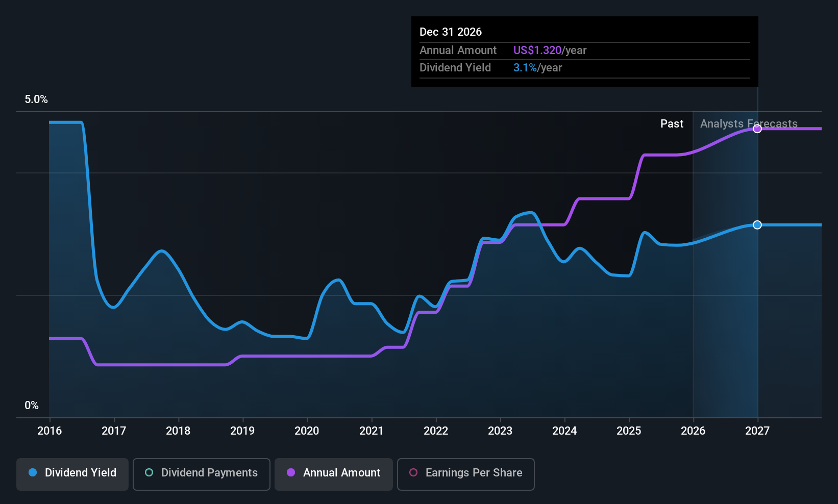Toggle the Dividend Yield legend series
The width and height of the screenshot is (838, 504).
coord(72,474)
